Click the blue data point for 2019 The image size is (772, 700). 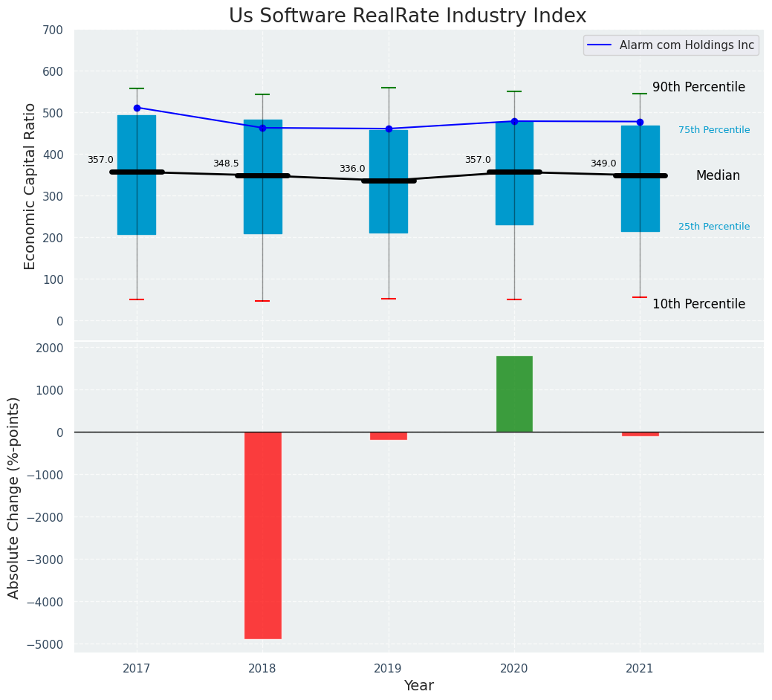389,129
